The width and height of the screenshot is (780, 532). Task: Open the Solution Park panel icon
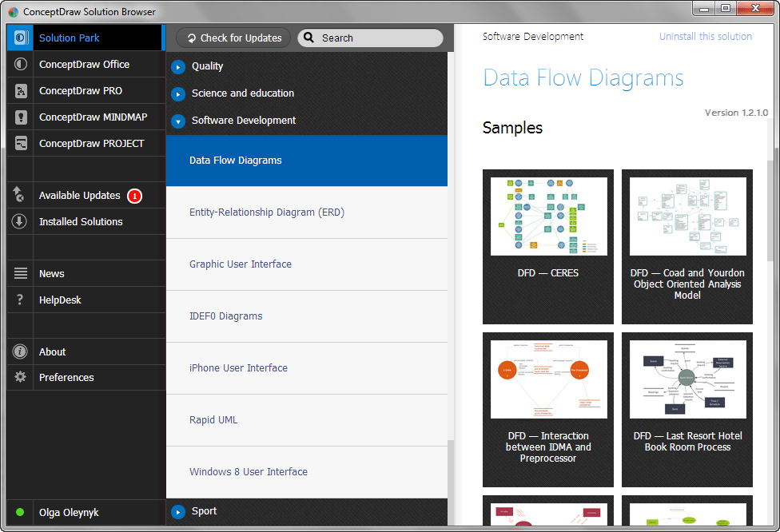pos(18,38)
